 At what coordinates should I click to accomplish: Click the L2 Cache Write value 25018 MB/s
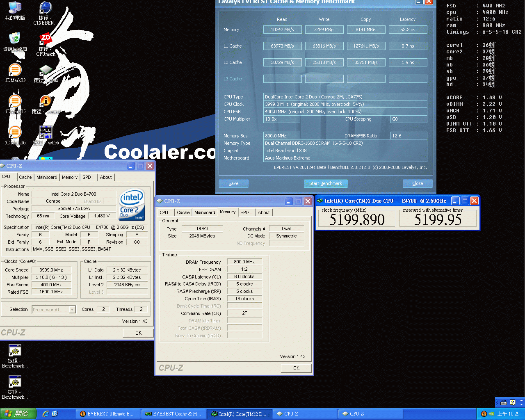[324, 62]
